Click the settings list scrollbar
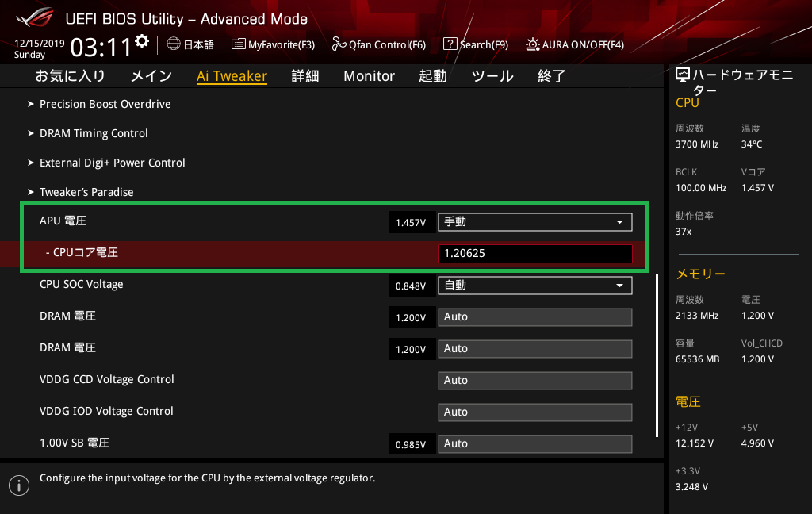This screenshot has height=514, width=812. point(657,355)
